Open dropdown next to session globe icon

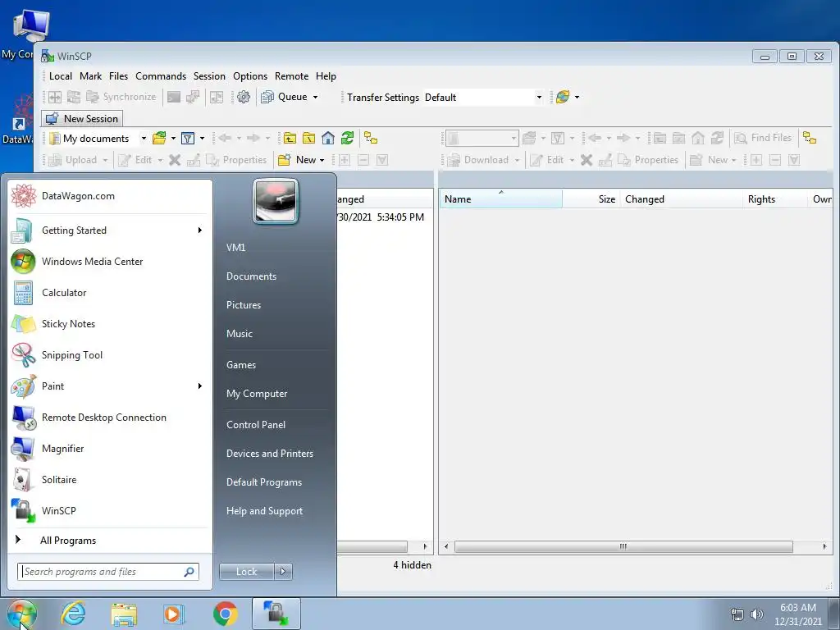click(577, 97)
